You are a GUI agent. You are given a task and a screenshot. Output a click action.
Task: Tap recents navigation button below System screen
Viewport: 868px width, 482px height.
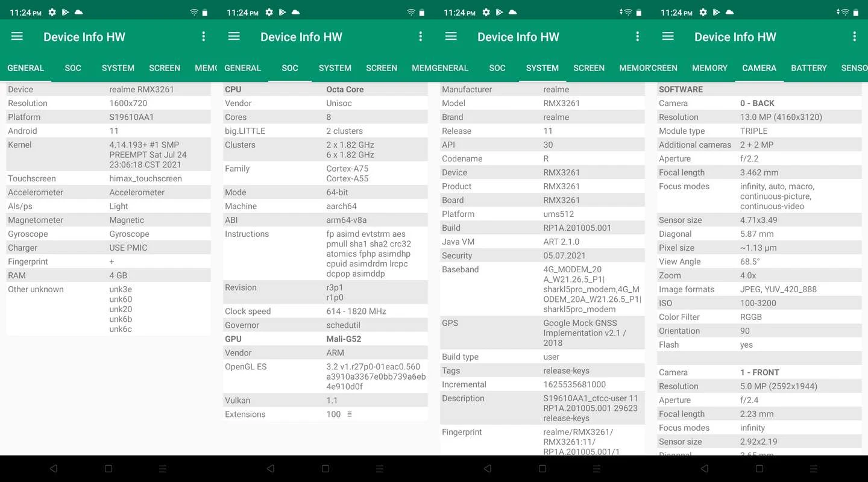point(597,468)
